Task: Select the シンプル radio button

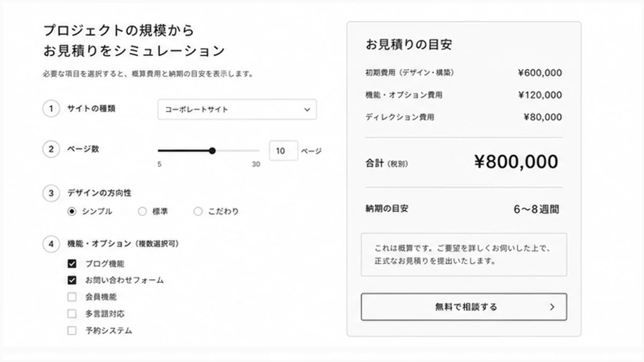Action: point(72,211)
